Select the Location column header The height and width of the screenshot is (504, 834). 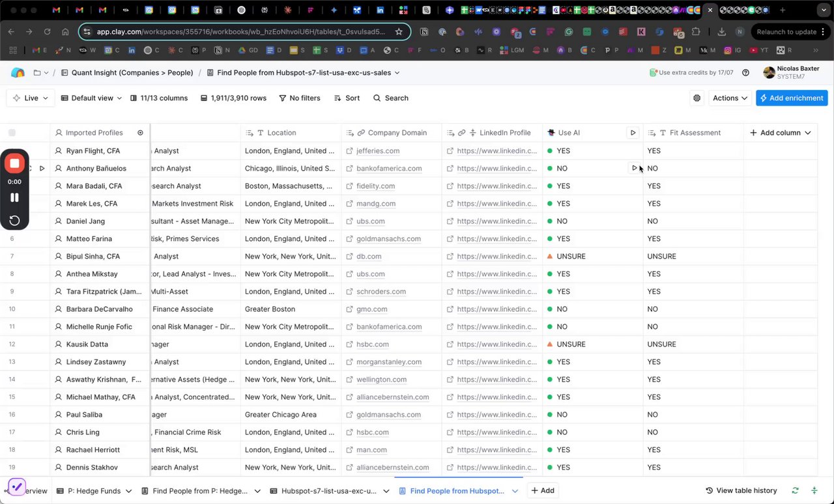pos(291,133)
